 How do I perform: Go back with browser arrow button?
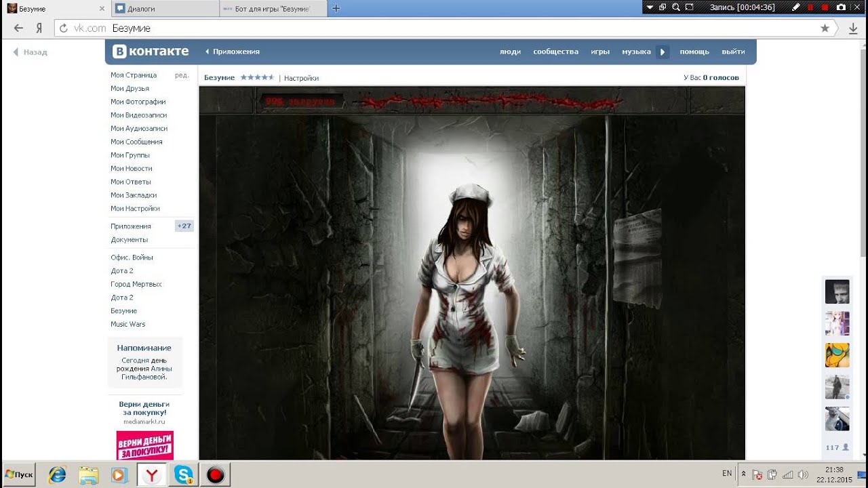point(18,28)
